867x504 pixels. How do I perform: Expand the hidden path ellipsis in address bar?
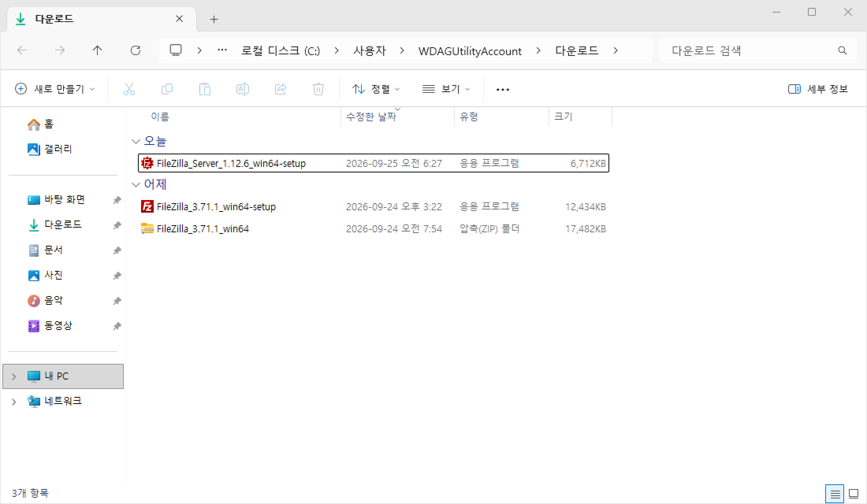click(x=222, y=50)
